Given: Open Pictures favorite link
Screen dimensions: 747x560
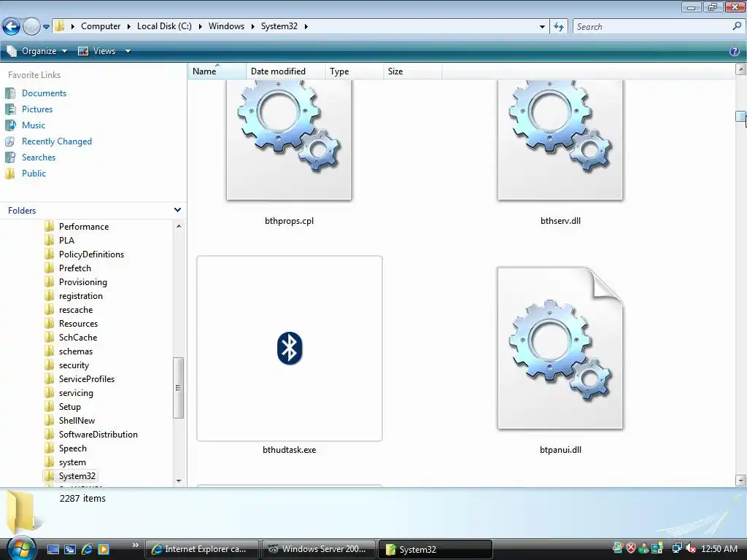Looking at the screenshot, I should [37, 109].
